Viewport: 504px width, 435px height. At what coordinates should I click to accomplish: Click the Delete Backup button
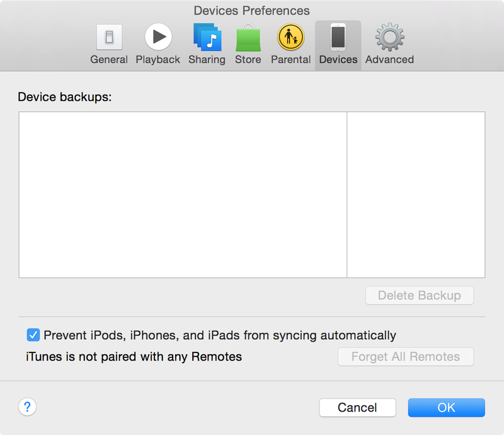click(420, 296)
